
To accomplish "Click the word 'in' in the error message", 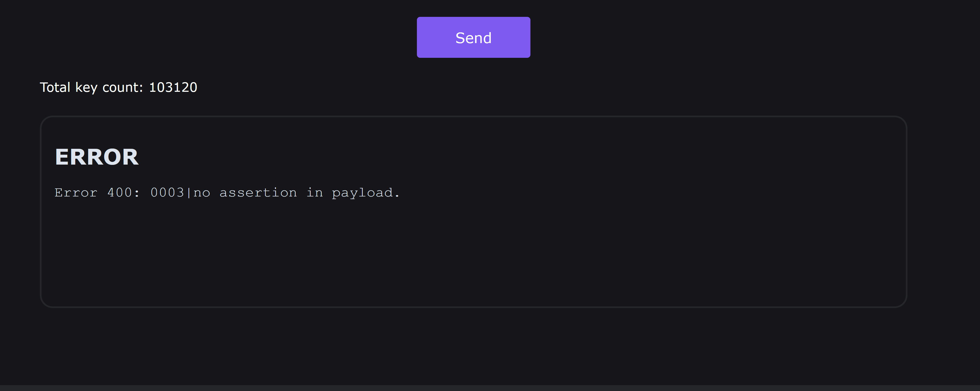I will tap(315, 192).
